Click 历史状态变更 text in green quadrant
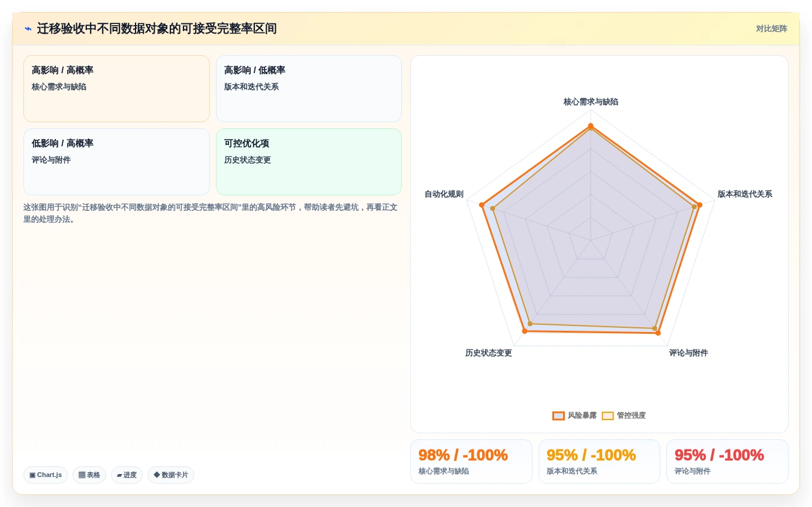 tap(248, 160)
